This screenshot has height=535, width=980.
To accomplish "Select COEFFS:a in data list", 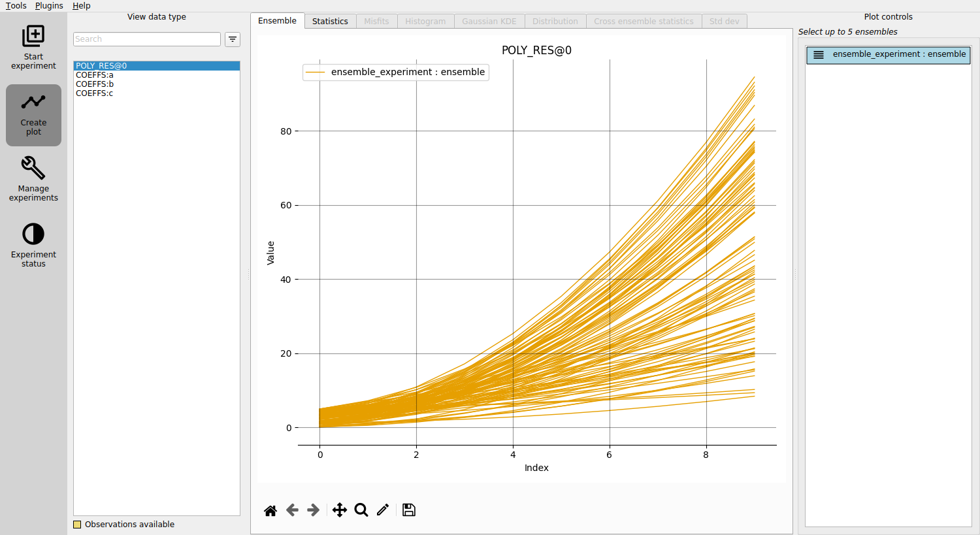I will coord(157,75).
